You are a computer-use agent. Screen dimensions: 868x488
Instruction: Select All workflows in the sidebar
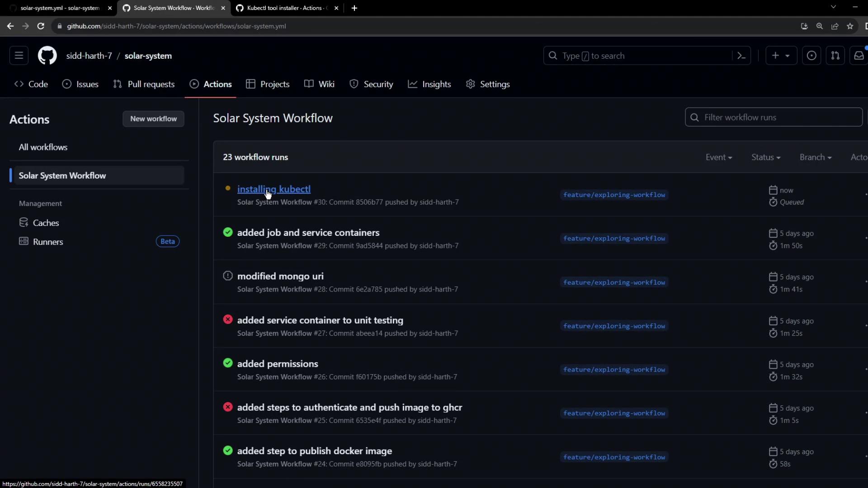point(43,147)
